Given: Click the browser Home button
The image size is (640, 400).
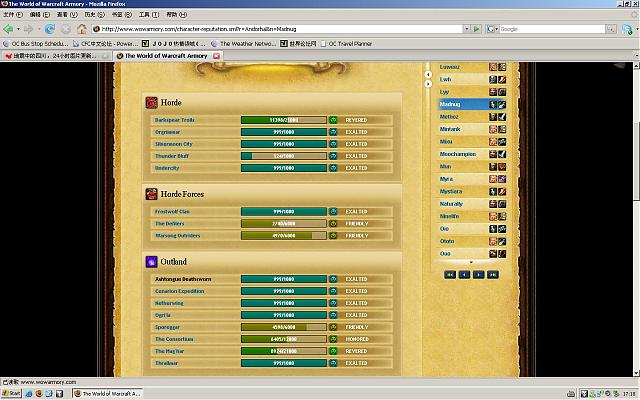Looking at the screenshot, I should [82, 29].
